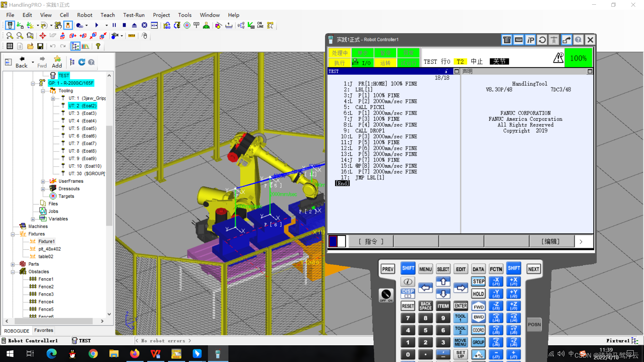644x362 pixels.
Task: Expand the Parts tree node
Action: tap(13, 264)
